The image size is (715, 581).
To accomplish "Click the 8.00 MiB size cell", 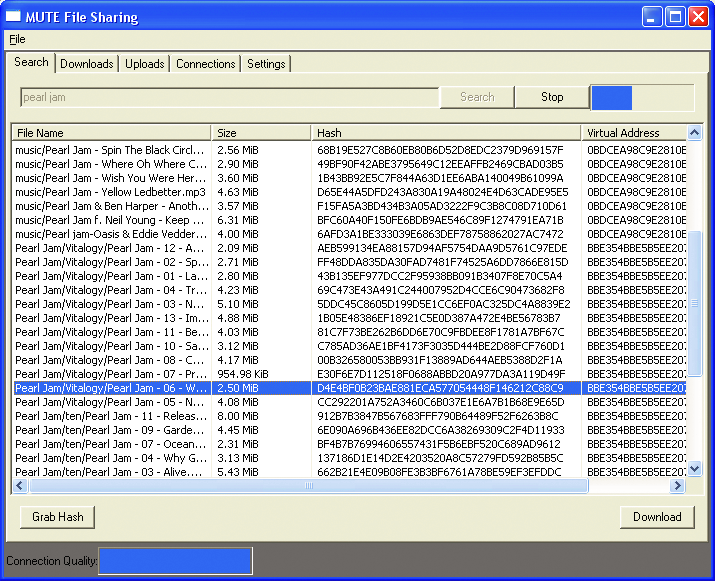I will [238, 416].
